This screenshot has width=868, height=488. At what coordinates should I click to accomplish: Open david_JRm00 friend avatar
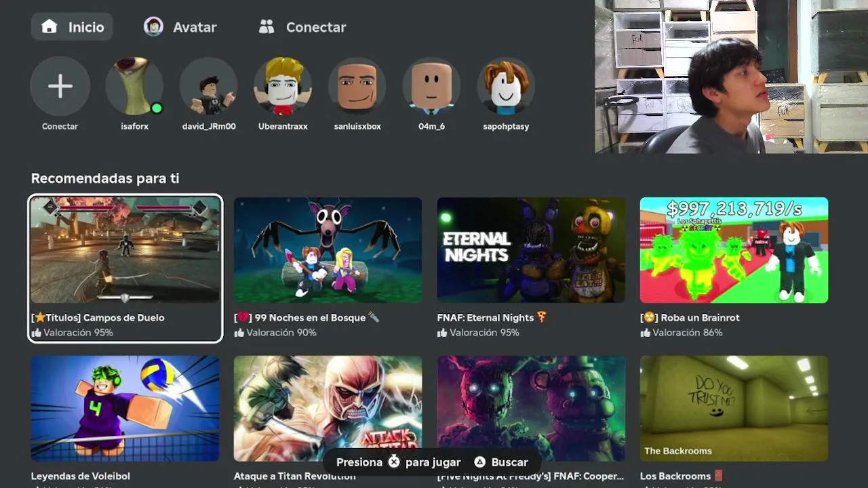(x=209, y=86)
